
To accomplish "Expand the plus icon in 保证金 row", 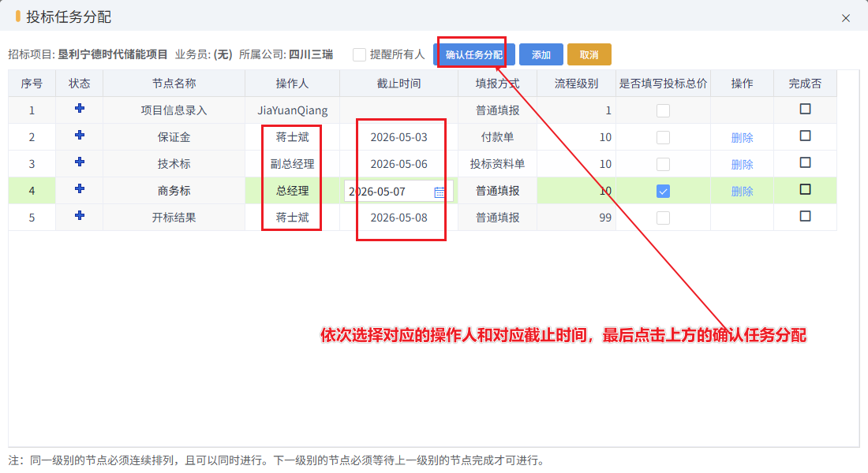I will [x=80, y=135].
